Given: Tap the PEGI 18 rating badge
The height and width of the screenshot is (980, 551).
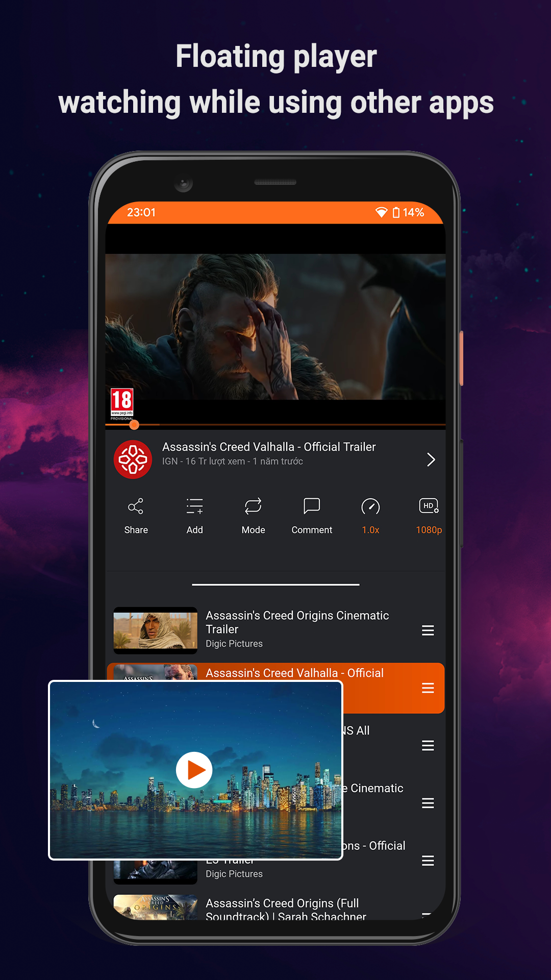Looking at the screenshot, I should pos(122,404).
